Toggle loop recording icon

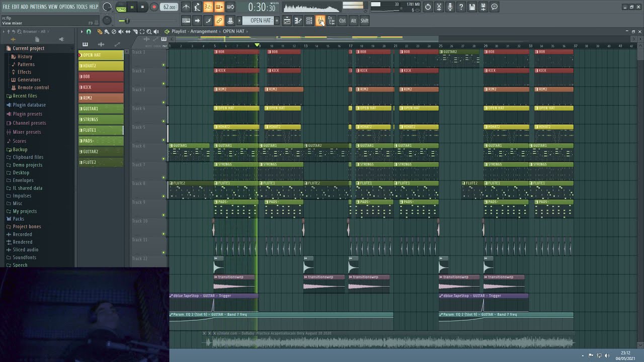point(230,7)
